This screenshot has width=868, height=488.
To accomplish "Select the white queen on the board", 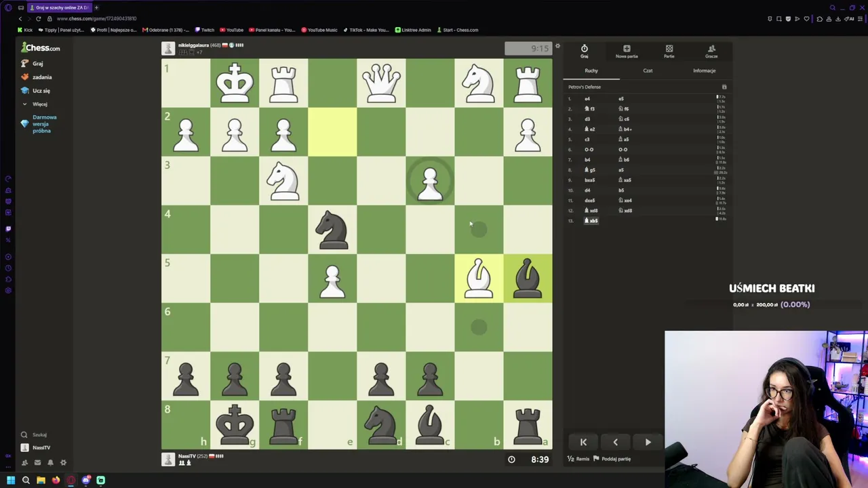I will [x=381, y=83].
